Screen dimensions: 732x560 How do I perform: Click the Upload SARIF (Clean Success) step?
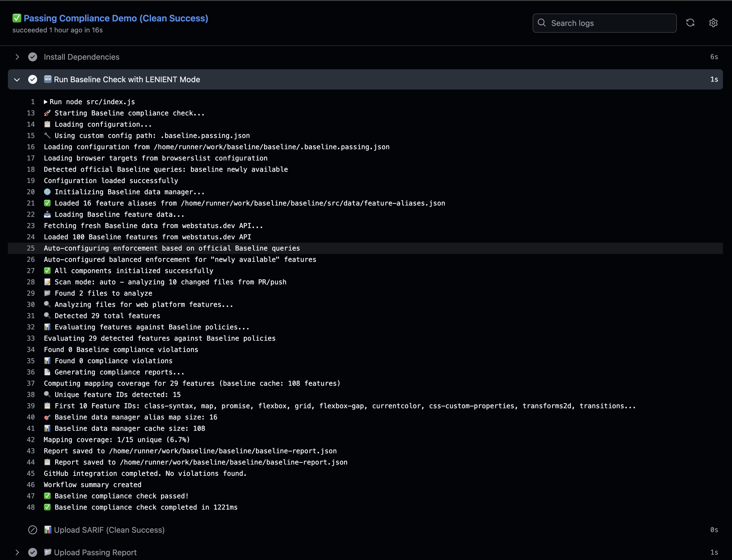pyautogui.click(x=109, y=530)
